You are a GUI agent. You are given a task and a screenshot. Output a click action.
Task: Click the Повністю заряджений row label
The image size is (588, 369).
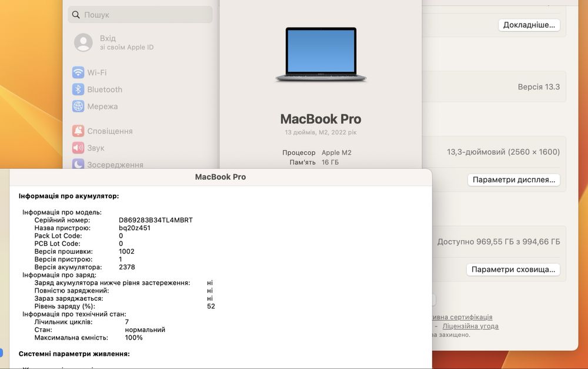tap(72, 291)
